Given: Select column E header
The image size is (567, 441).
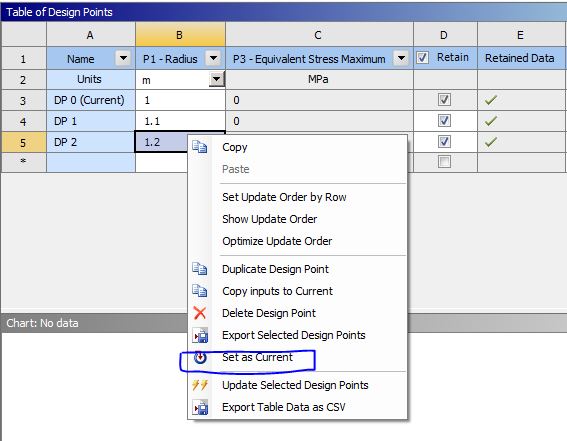Looking at the screenshot, I should click(x=521, y=35).
